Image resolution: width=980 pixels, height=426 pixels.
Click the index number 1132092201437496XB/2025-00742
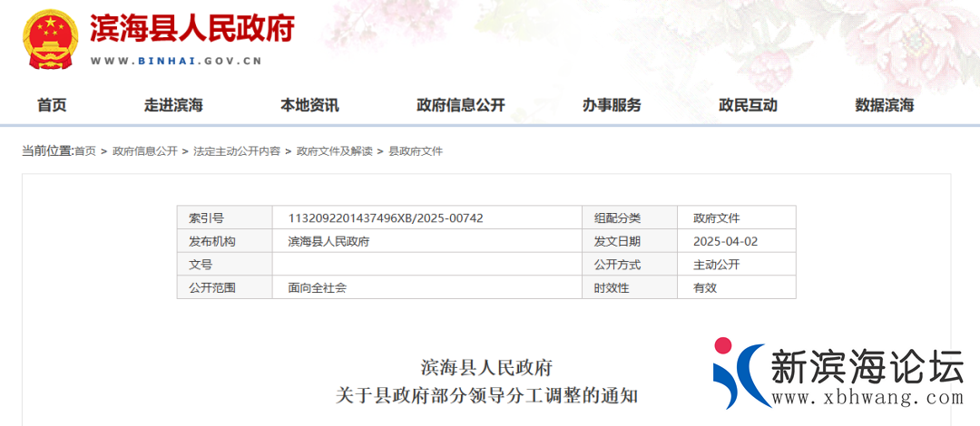pyautogui.click(x=386, y=218)
